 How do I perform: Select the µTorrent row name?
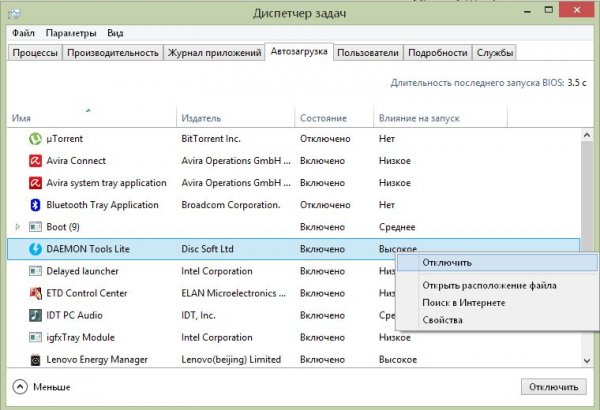click(x=64, y=139)
